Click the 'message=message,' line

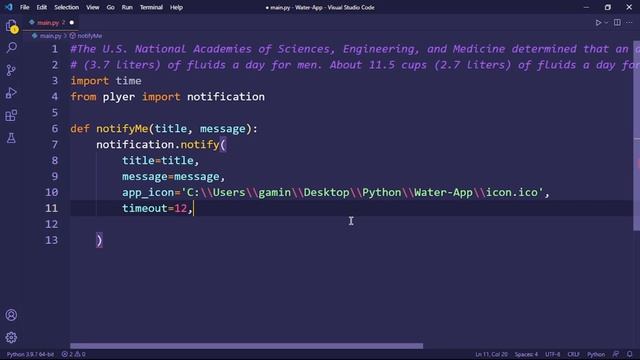coord(173,176)
